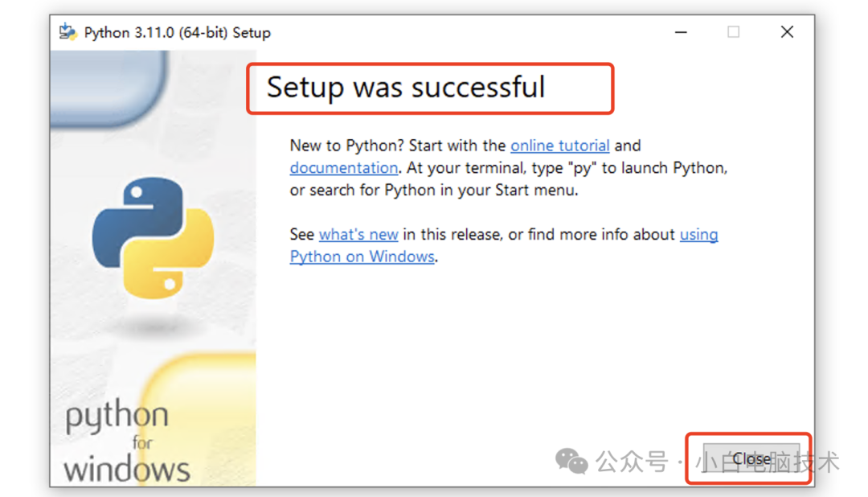The width and height of the screenshot is (868, 497).
Task: Close the setup window with the X
Action: [x=787, y=32]
